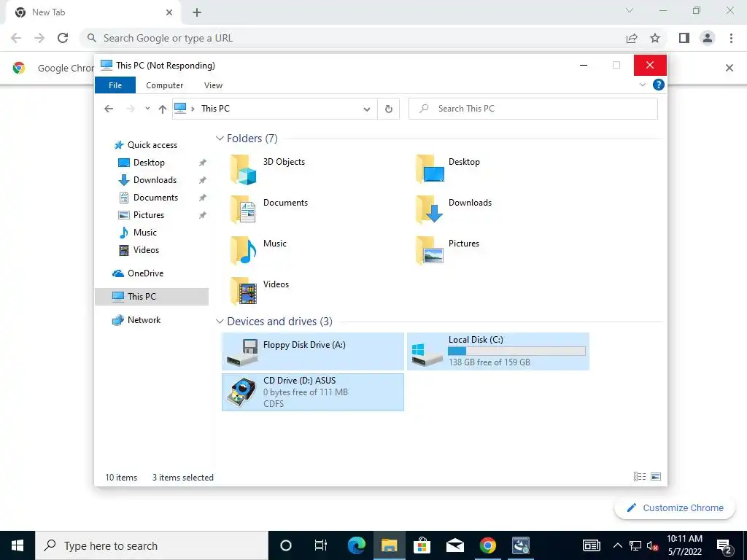This screenshot has width=747, height=560.
Task: Open Mail app from taskbar
Action: 455,545
